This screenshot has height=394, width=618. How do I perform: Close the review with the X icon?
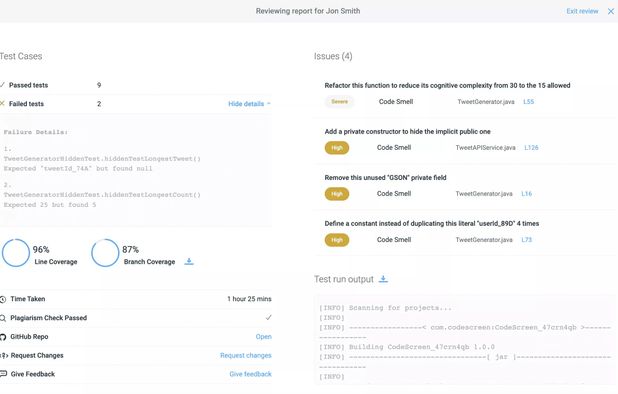pyautogui.click(x=611, y=11)
